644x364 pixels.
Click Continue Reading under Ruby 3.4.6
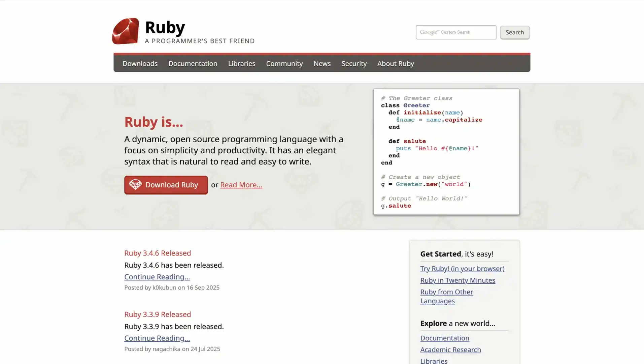point(157,277)
